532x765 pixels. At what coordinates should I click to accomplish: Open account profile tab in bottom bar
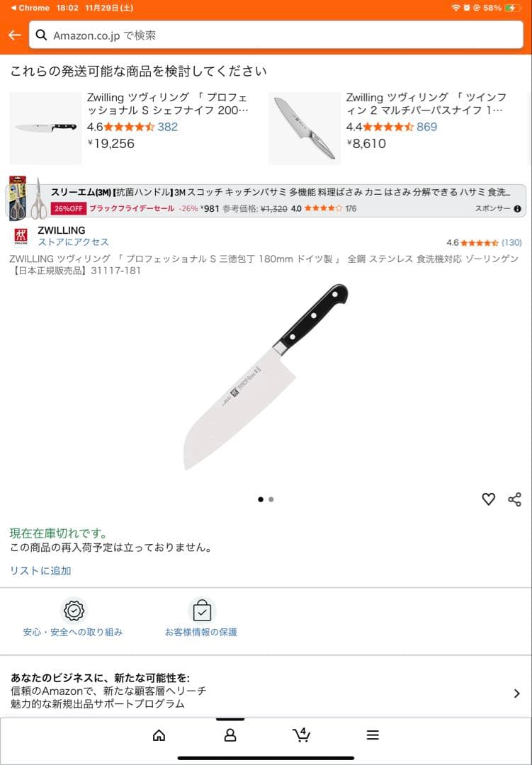(x=230, y=735)
